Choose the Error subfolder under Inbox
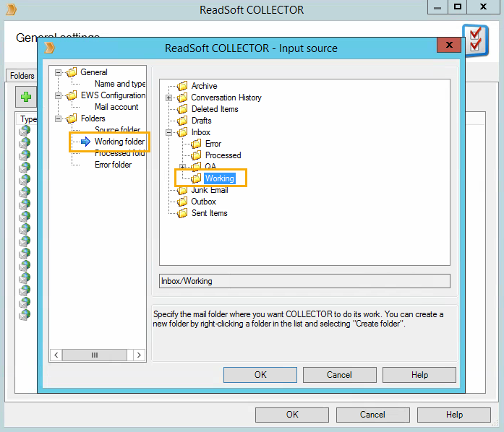 tap(213, 144)
